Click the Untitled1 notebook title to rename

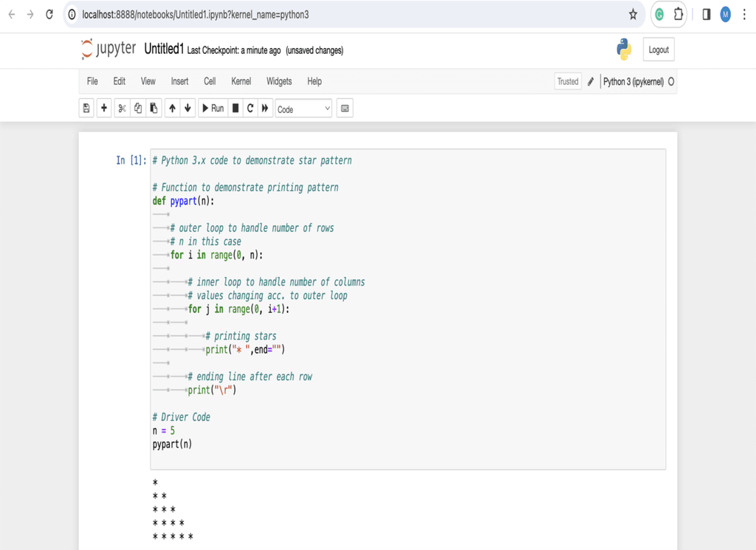tap(164, 49)
